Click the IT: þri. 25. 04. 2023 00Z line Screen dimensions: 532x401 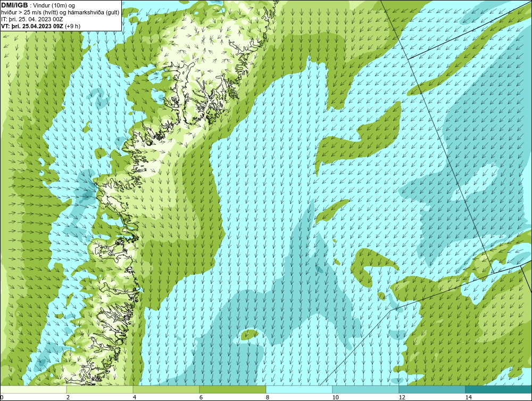32,19
